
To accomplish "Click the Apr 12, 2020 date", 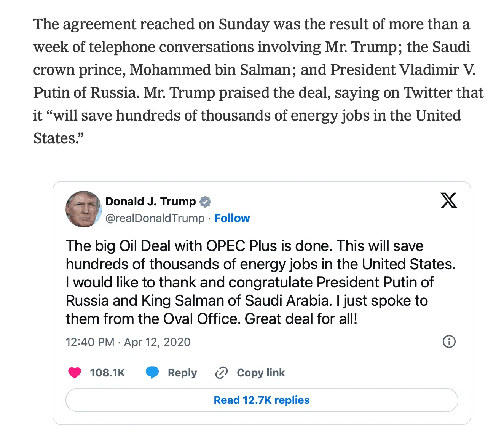I will click(x=157, y=342).
